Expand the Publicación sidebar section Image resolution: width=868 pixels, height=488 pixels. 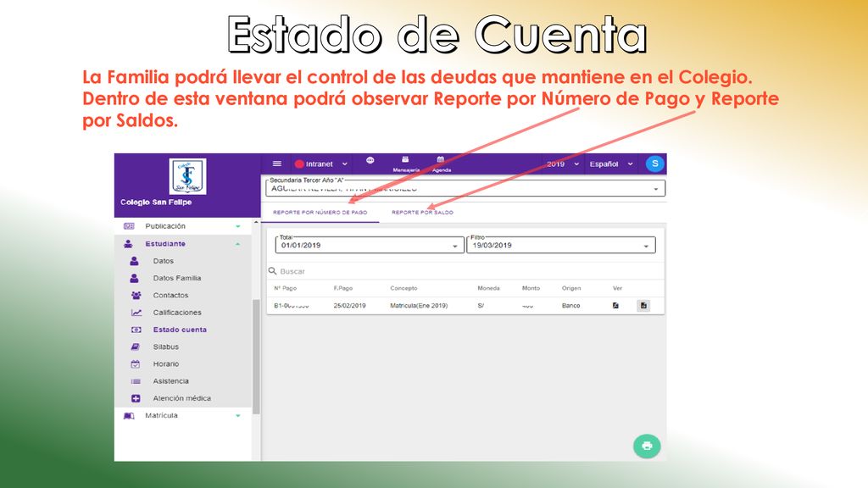183,226
